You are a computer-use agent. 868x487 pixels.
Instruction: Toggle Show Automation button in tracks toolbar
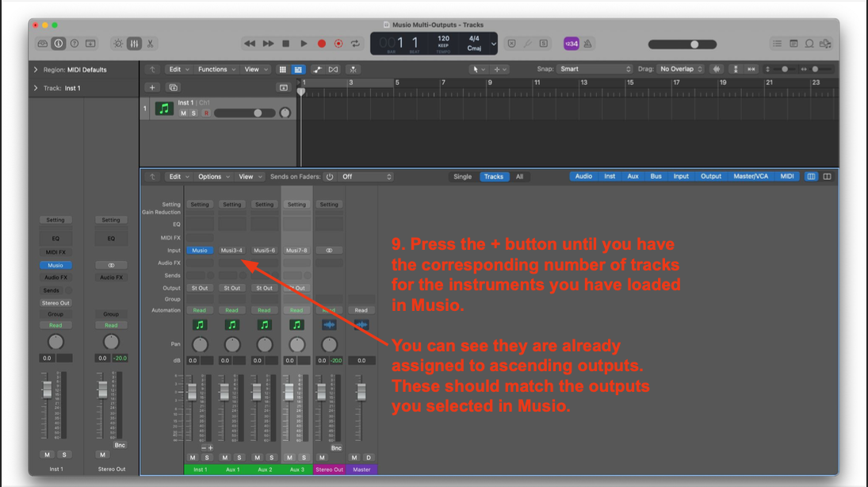[317, 69]
